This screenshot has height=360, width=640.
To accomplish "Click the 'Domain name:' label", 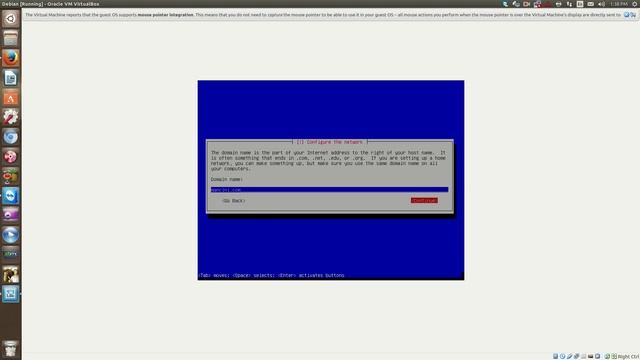I will (227, 179).
